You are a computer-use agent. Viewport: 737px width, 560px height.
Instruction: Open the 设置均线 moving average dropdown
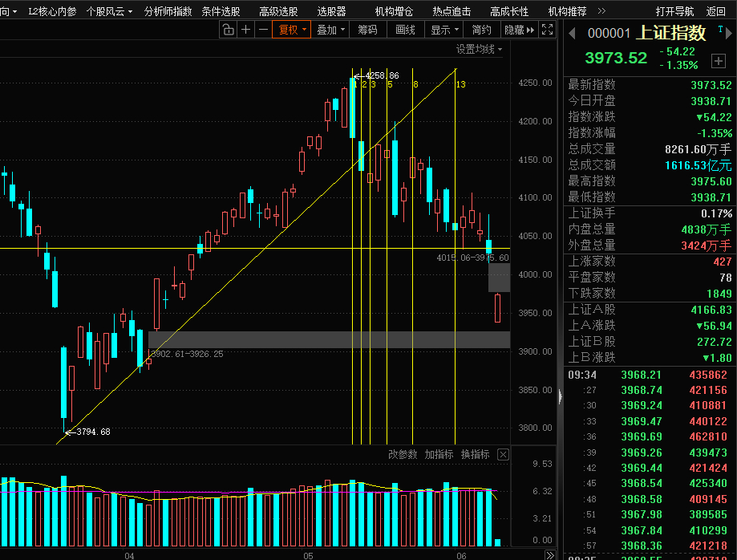(479, 49)
